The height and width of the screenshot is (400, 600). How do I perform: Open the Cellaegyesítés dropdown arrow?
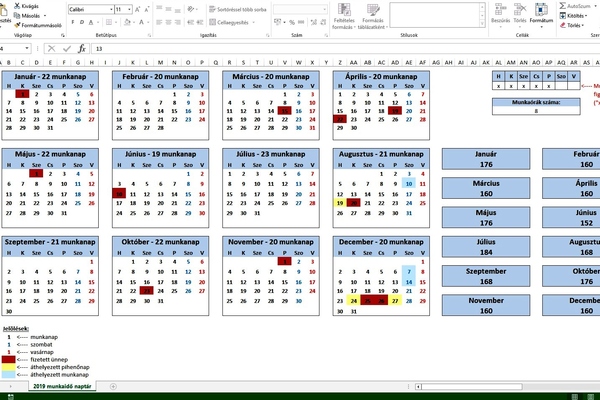click(x=254, y=23)
